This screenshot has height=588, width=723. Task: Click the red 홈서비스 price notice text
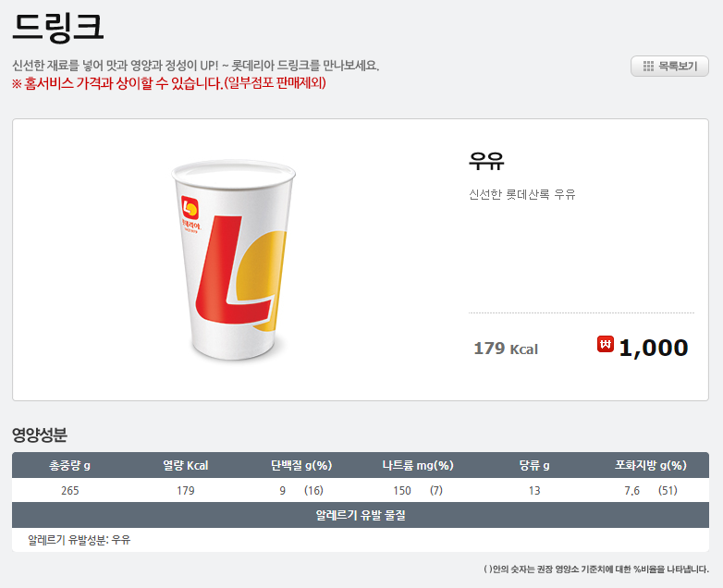click(x=169, y=83)
